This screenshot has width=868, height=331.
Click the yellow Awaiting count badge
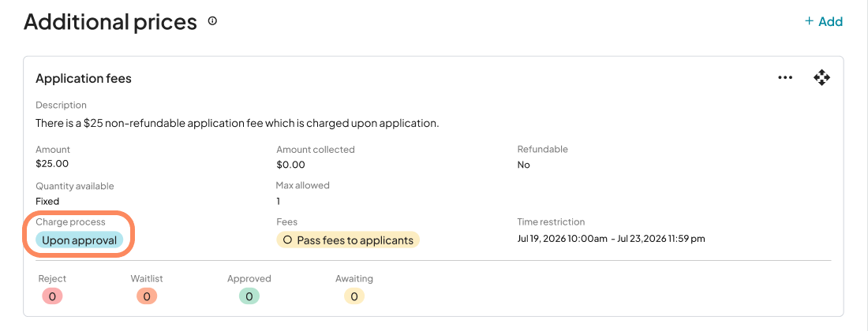click(354, 296)
